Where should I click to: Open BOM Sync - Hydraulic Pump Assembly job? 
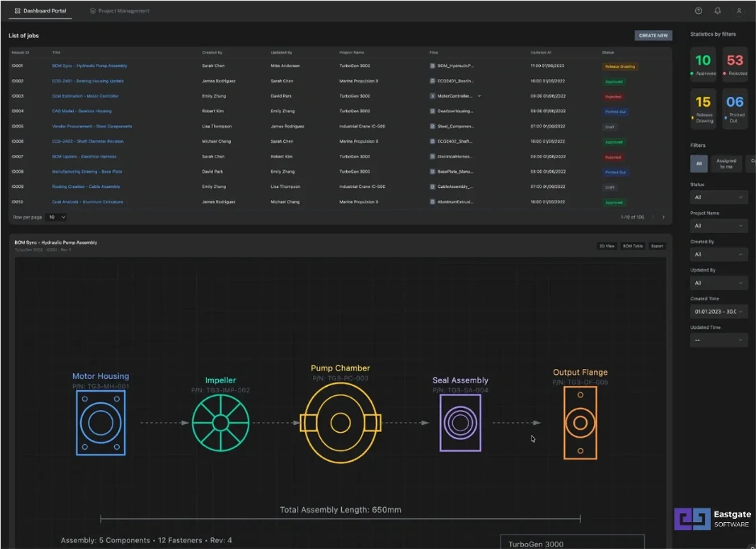pyautogui.click(x=90, y=66)
